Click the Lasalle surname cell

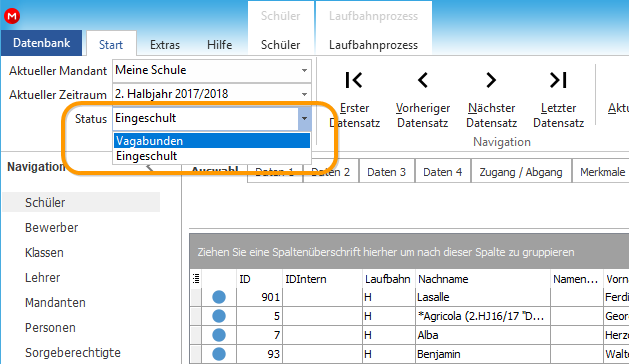[483, 297]
